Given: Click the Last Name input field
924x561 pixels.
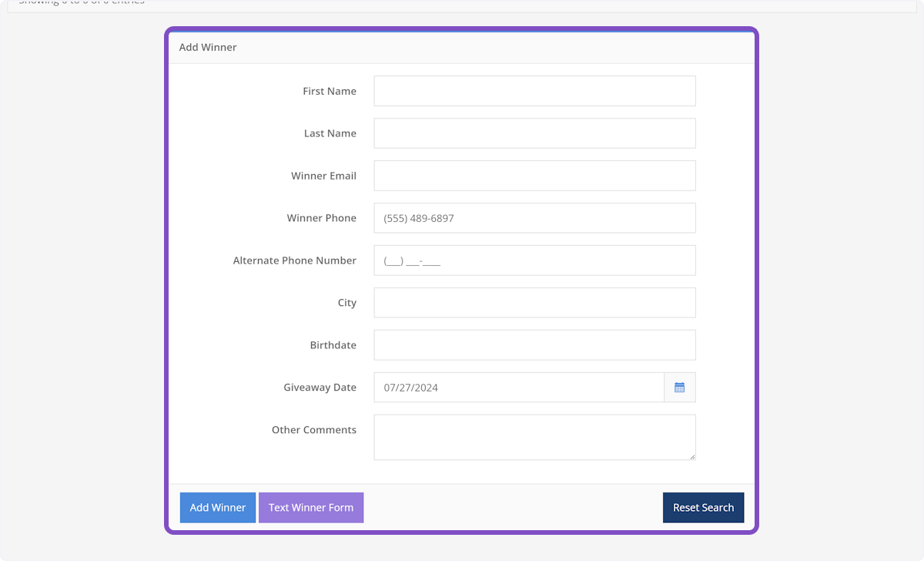Looking at the screenshot, I should click(534, 133).
